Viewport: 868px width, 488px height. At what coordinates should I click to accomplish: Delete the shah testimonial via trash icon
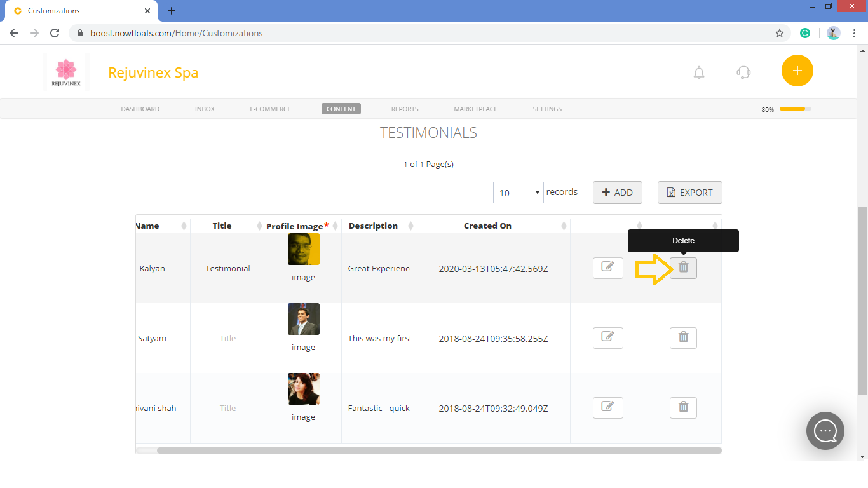coord(683,408)
